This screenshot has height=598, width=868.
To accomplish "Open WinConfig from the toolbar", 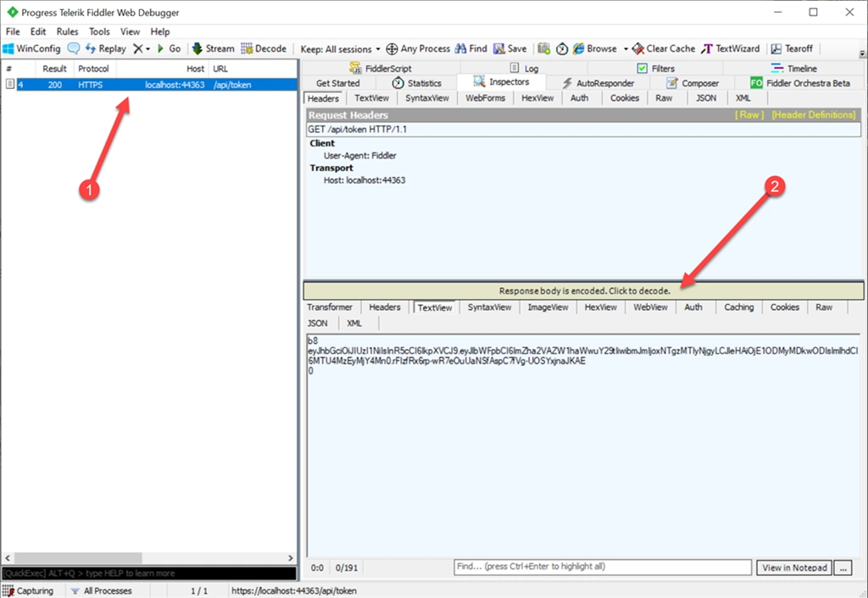I will [31, 48].
